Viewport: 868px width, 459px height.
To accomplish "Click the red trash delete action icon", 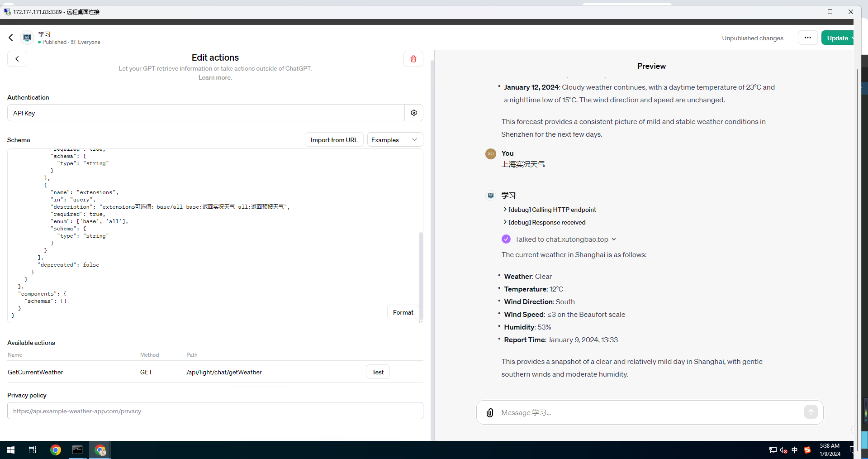I will click(x=413, y=59).
